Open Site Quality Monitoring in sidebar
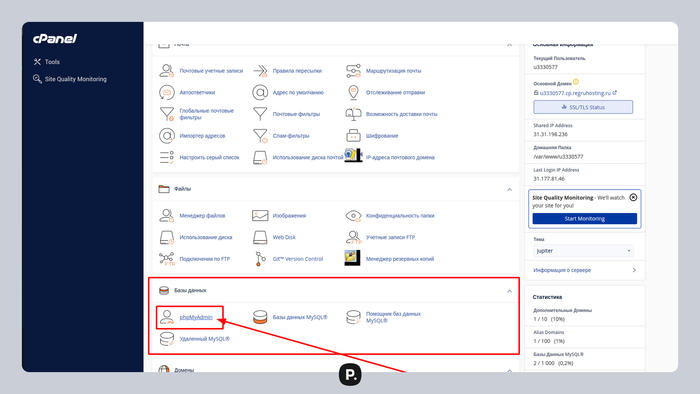Image resolution: width=700 pixels, height=394 pixels. coord(70,79)
